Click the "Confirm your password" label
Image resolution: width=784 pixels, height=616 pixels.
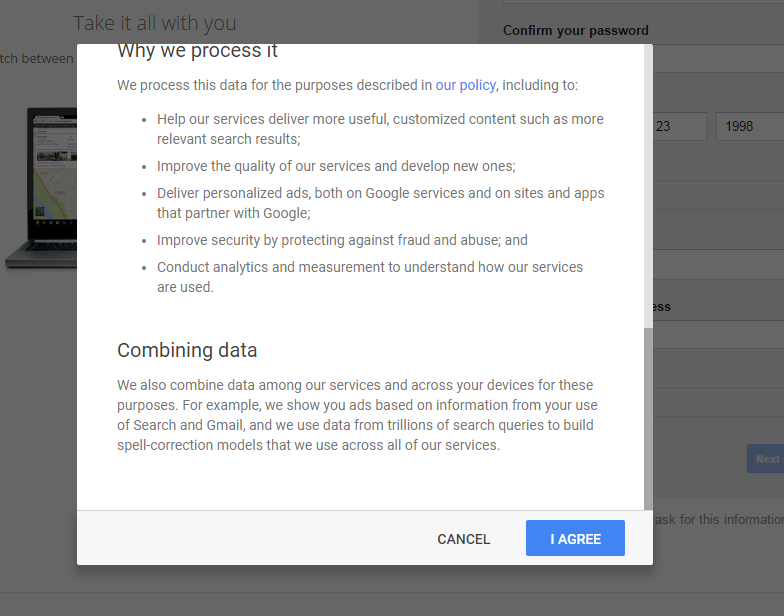click(x=575, y=31)
